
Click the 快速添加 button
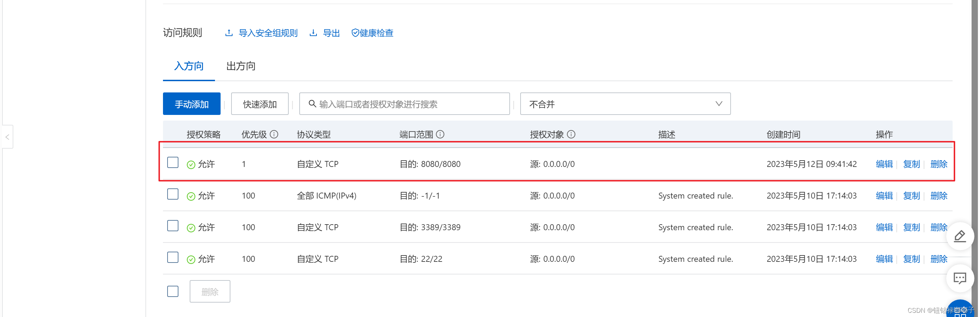(260, 104)
